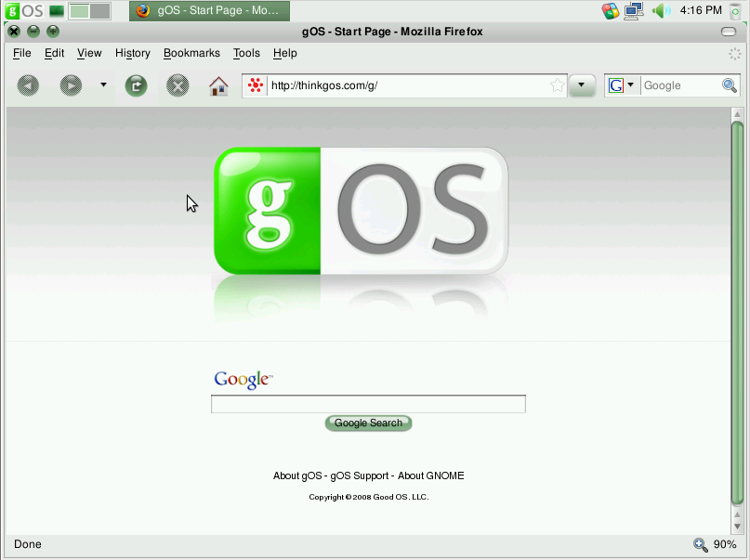Click the colorful tray icon in the top panel
The width and height of the screenshot is (750, 560).
[611, 10]
